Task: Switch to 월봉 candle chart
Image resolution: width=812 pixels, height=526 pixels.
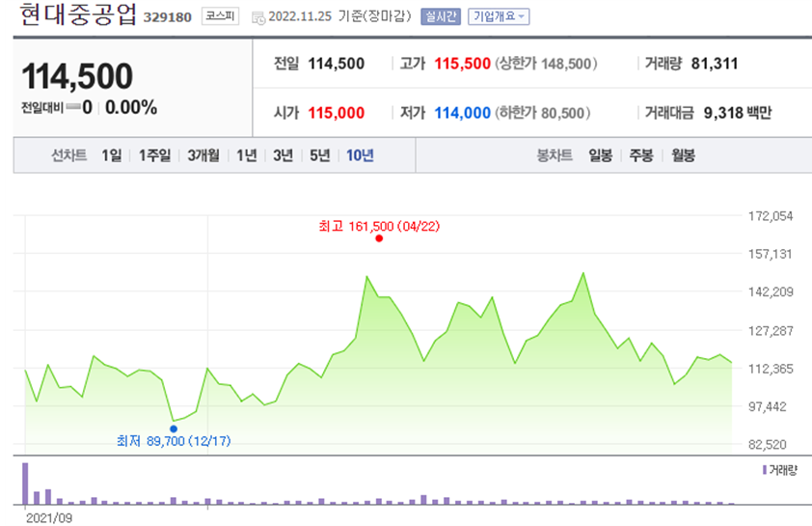Action: [683, 155]
